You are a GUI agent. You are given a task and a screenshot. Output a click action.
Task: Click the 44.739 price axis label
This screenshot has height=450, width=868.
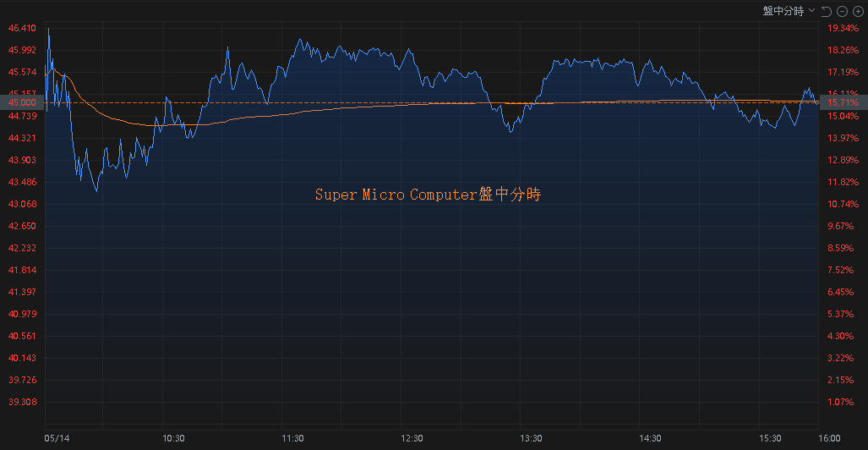tap(22, 116)
